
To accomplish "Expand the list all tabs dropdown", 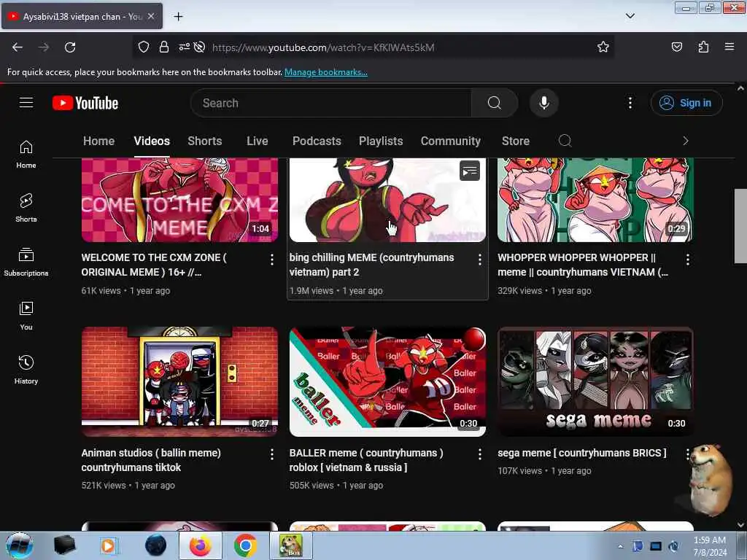I will pos(630,16).
